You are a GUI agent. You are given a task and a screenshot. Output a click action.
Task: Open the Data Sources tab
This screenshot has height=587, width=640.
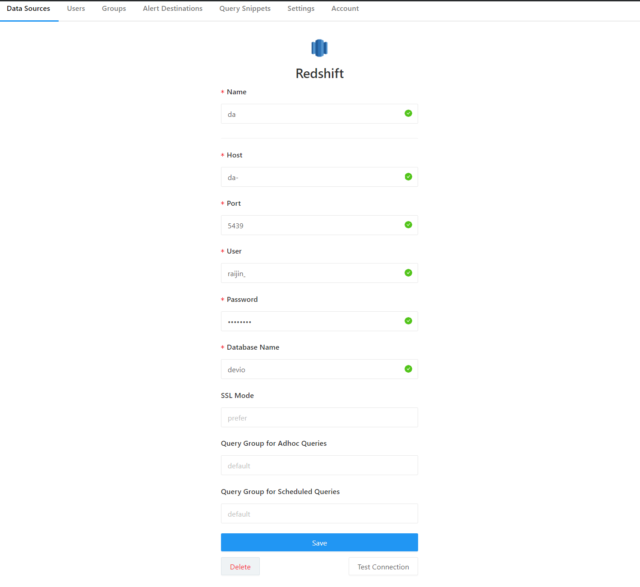(x=29, y=9)
